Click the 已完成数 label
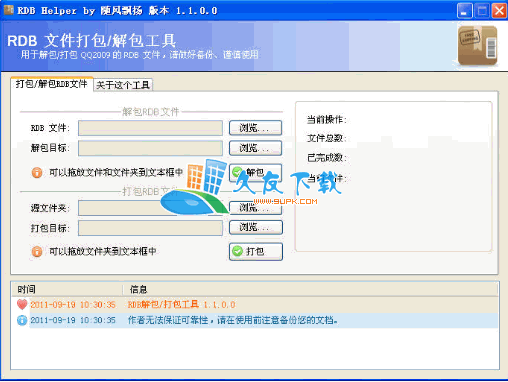The height and width of the screenshot is (382, 508). click(327, 158)
